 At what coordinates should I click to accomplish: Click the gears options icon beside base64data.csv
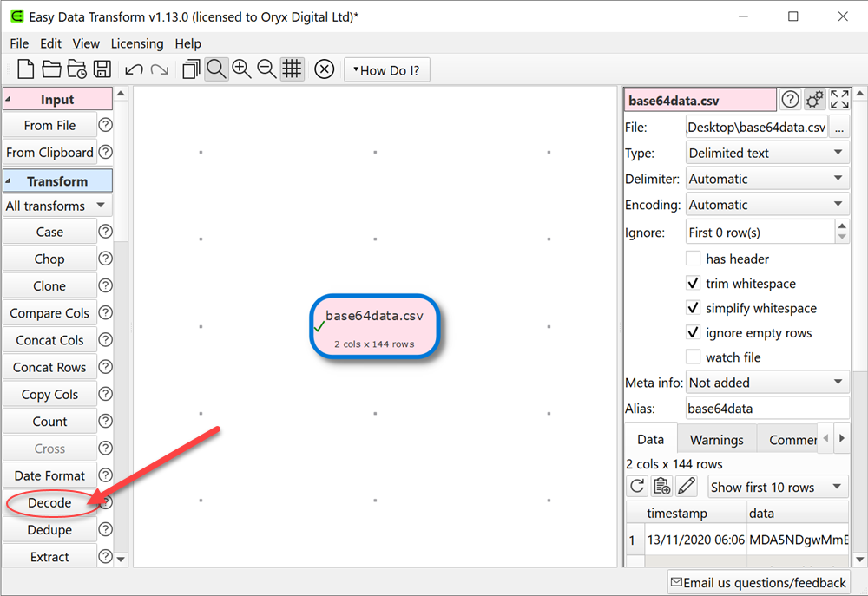pyautogui.click(x=814, y=100)
